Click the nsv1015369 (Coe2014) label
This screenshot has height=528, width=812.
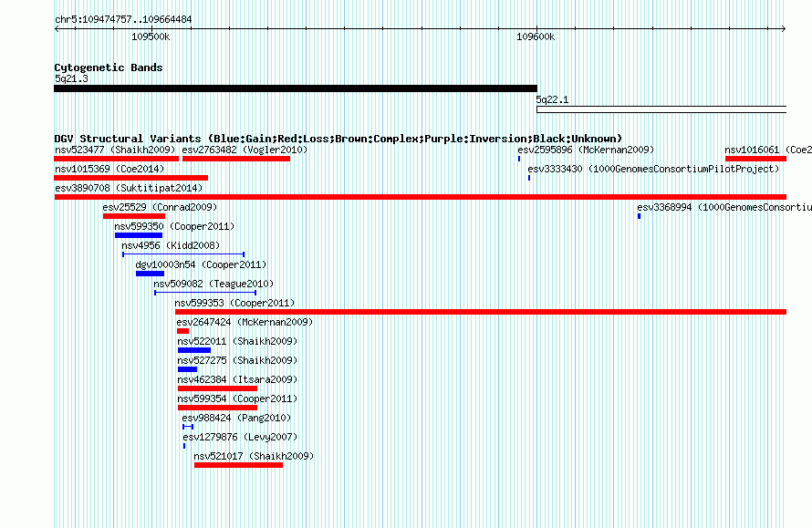[109, 169]
